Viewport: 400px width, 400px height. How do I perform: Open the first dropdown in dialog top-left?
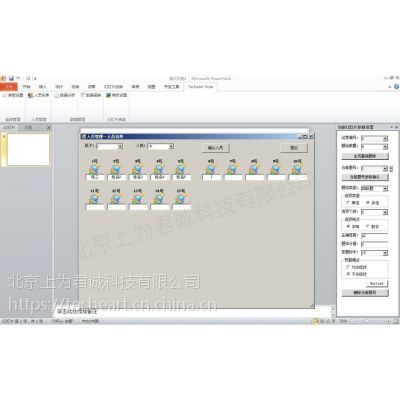tap(109, 146)
